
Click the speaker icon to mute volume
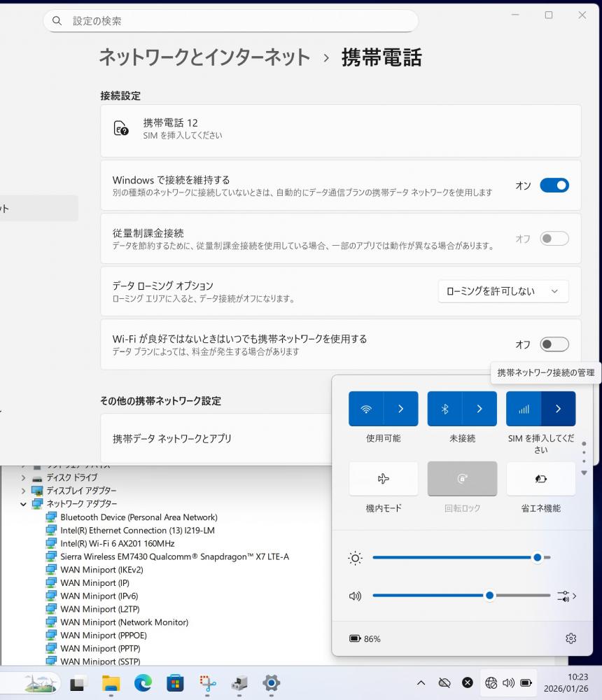[356, 596]
